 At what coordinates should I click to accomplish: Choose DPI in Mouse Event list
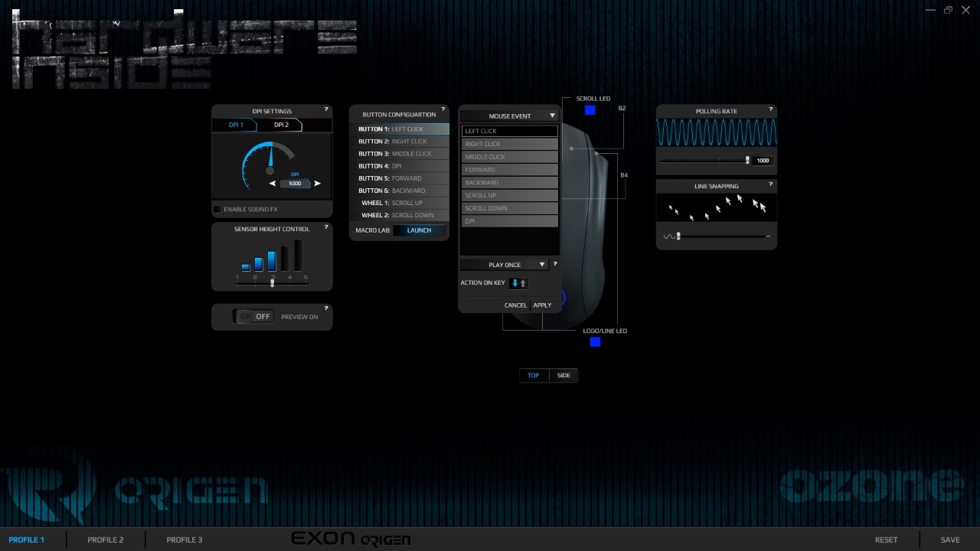coord(510,221)
